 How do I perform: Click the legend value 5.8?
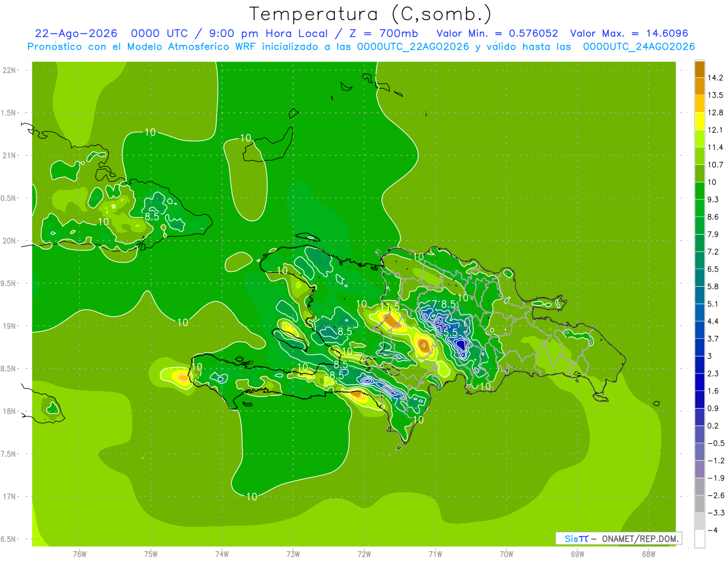tap(713, 287)
